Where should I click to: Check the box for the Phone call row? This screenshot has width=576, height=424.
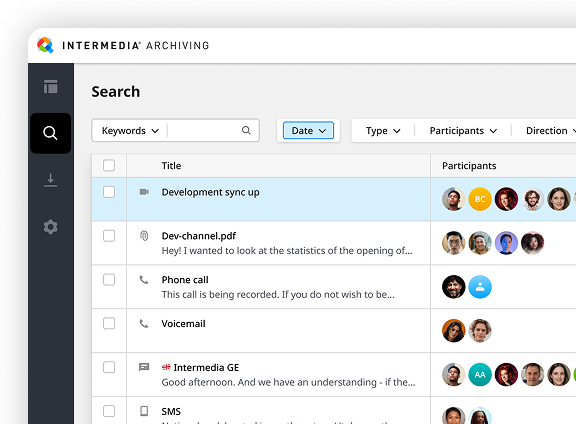click(109, 280)
